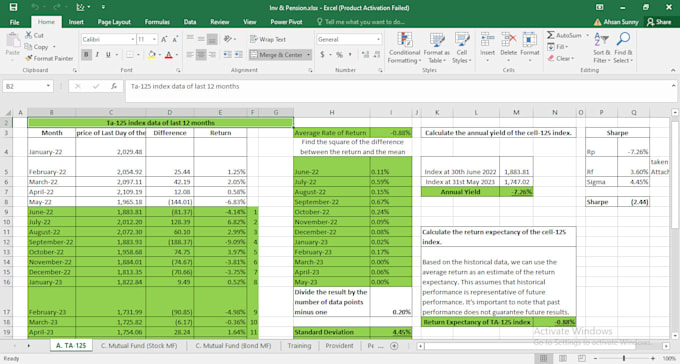Image resolution: width=680 pixels, height=364 pixels.
Task: Open the Name Box dropdown arrow
Action: pyautogui.click(x=48, y=86)
